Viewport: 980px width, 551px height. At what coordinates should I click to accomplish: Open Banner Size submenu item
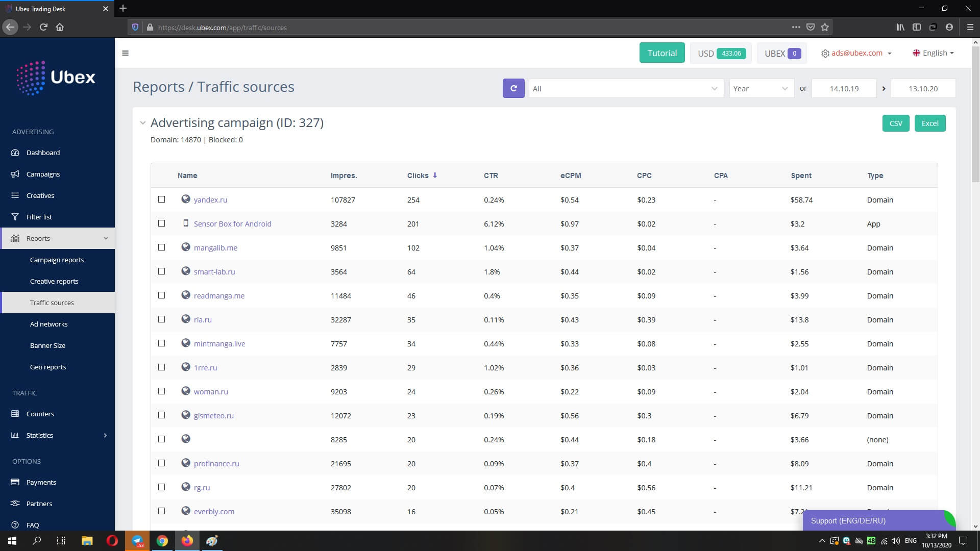[47, 345]
